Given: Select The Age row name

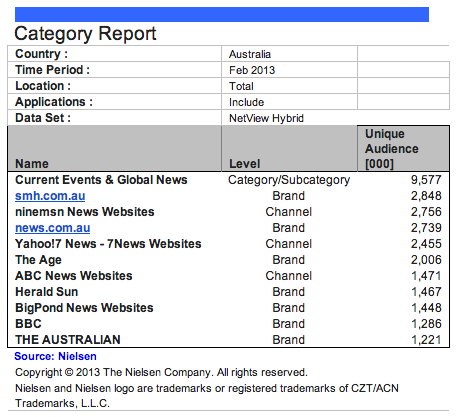Looking at the screenshot, I should [x=38, y=260].
